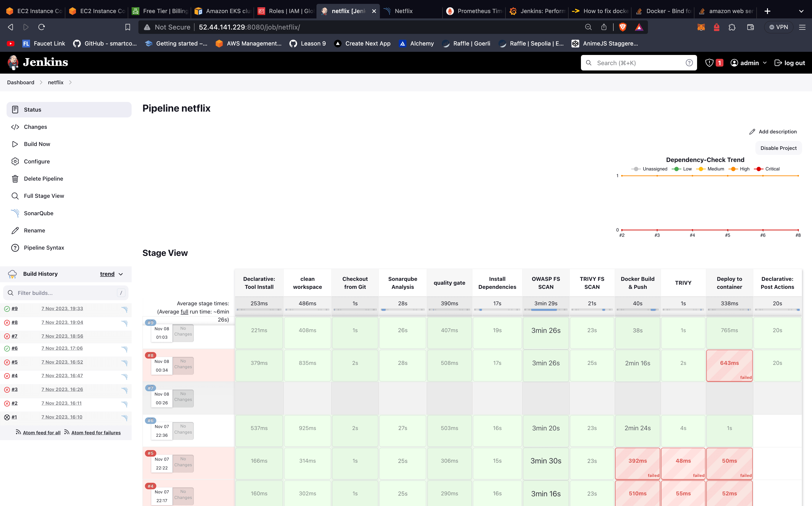Focus the Filter builds input field
Image resolution: width=812 pixels, height=506 pixels.
coord(66,293)
